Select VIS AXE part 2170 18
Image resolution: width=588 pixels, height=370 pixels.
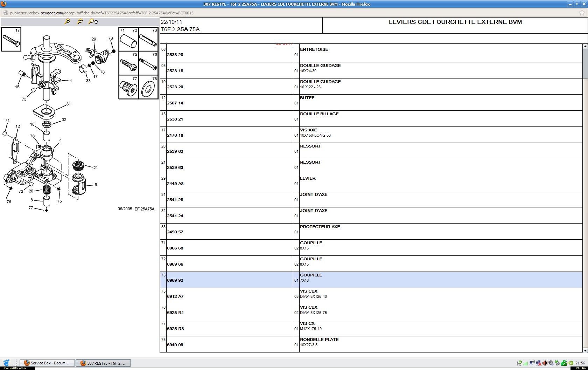(x=175, y=135)
